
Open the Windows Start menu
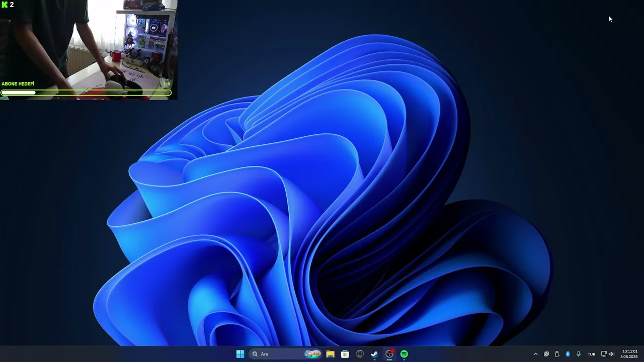coord(240,354)
